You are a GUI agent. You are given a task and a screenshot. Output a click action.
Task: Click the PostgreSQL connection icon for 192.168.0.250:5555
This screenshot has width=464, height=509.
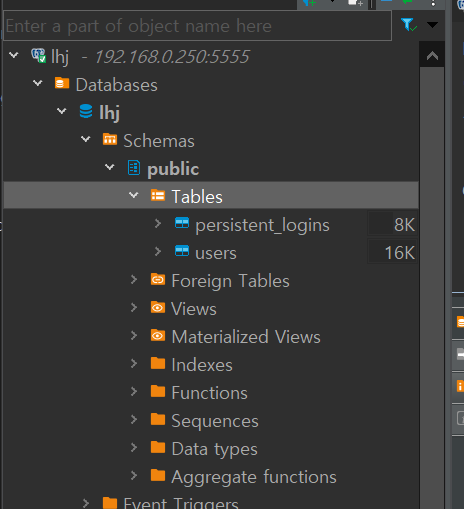[x=39, y=55]
